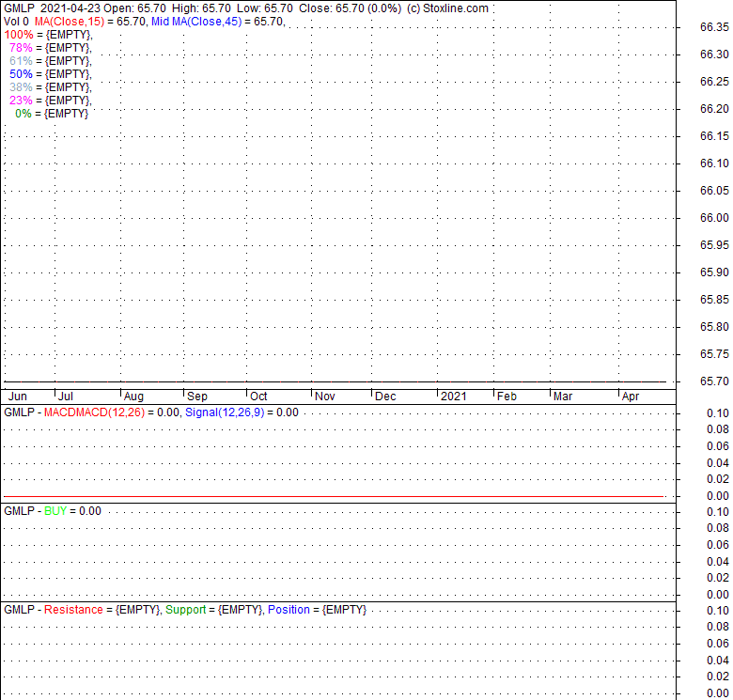This screenshot has width=733, height=700.
Task: Click the 0% Fibonacci level label
Action: [23, 113]
